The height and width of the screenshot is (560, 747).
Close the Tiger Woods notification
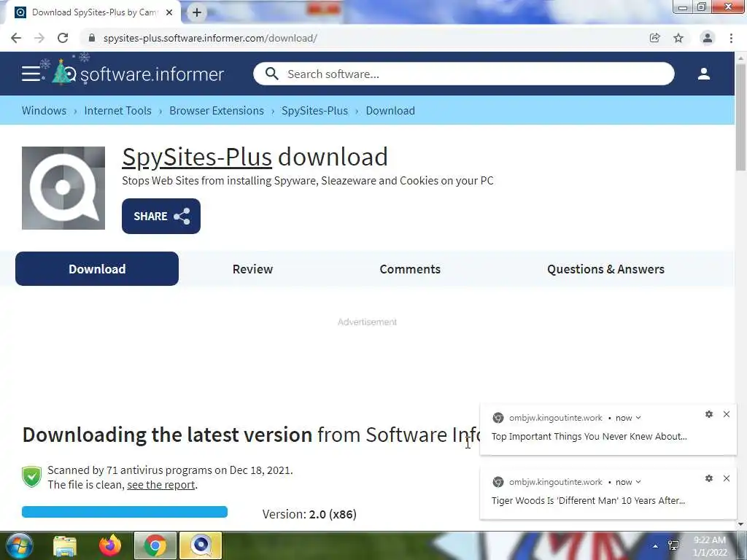[727, 478]
